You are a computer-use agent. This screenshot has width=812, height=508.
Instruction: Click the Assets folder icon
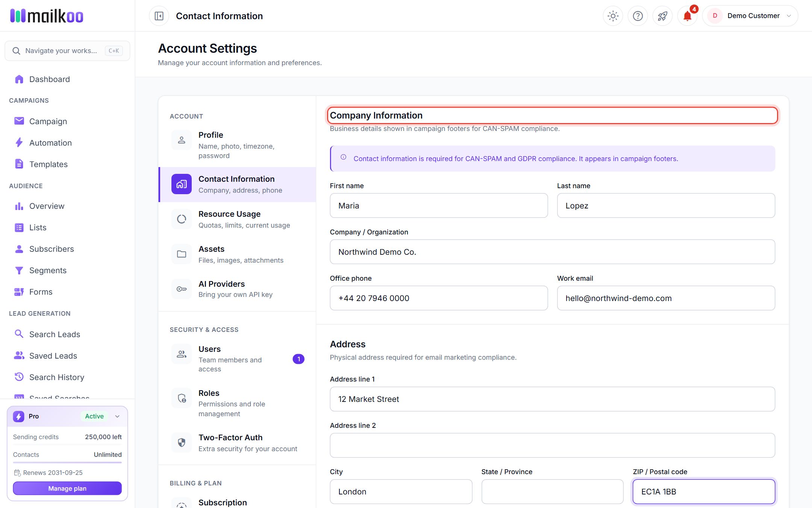click(x=182, y=254)
